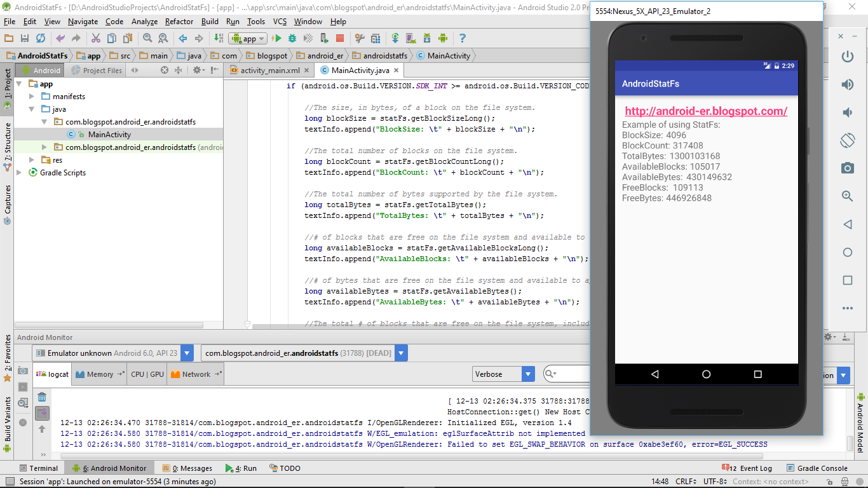
Task: Open the 0: Messages tool window
Action: 187,468
